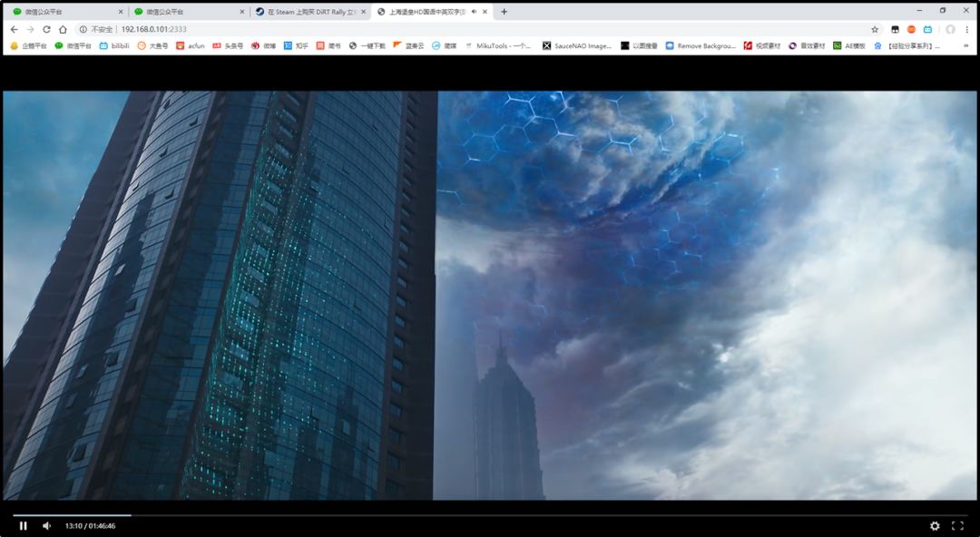Open the MikuTools bookmark
Image resolution: width=980 pixels, height=537 pixels.
[x=497, y=45]
